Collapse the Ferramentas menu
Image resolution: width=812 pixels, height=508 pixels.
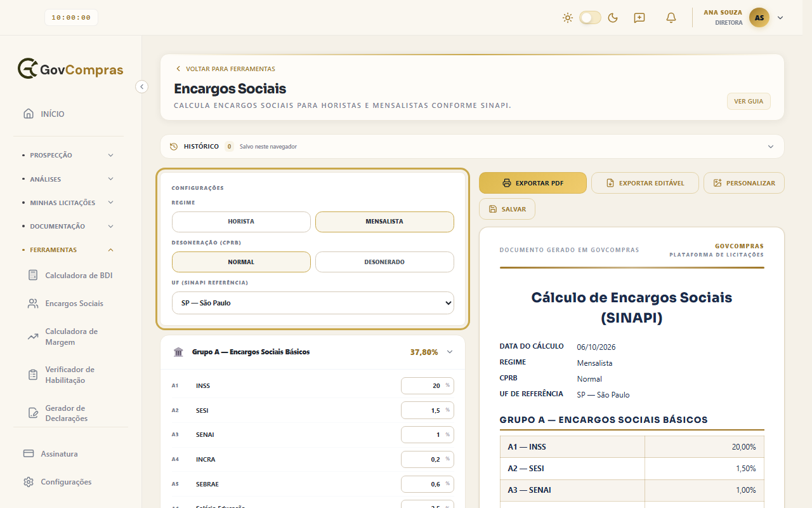pyautogui.click(x=68, y=250)
